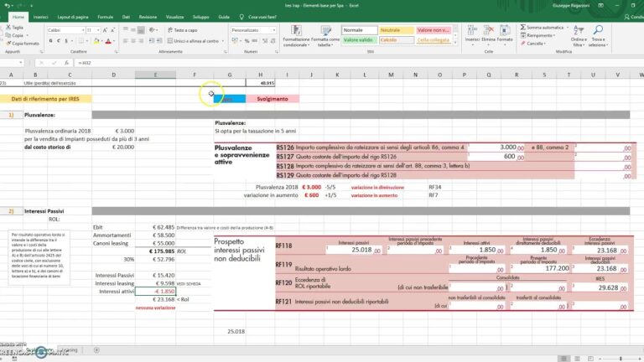Decrease font size with the small A icon
The width and height of the screenshot is (644, 362).
coord(112,30)
